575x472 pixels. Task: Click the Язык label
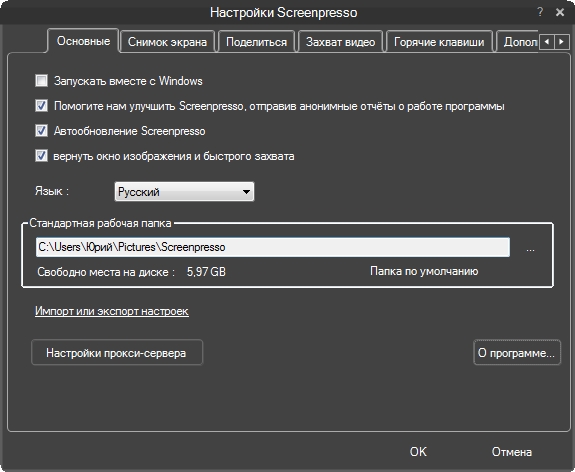click(x=52, y=191)
